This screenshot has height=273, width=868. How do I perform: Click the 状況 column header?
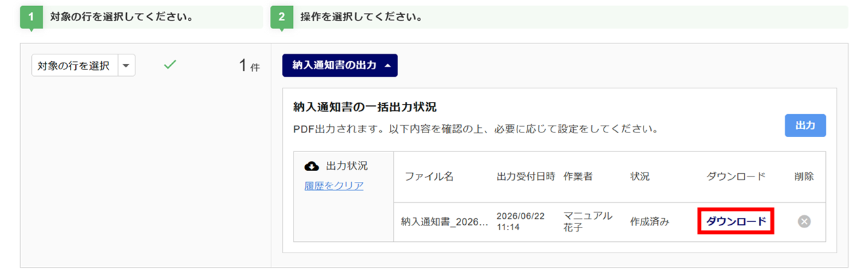pyautogui.click(x=639, y=177)
